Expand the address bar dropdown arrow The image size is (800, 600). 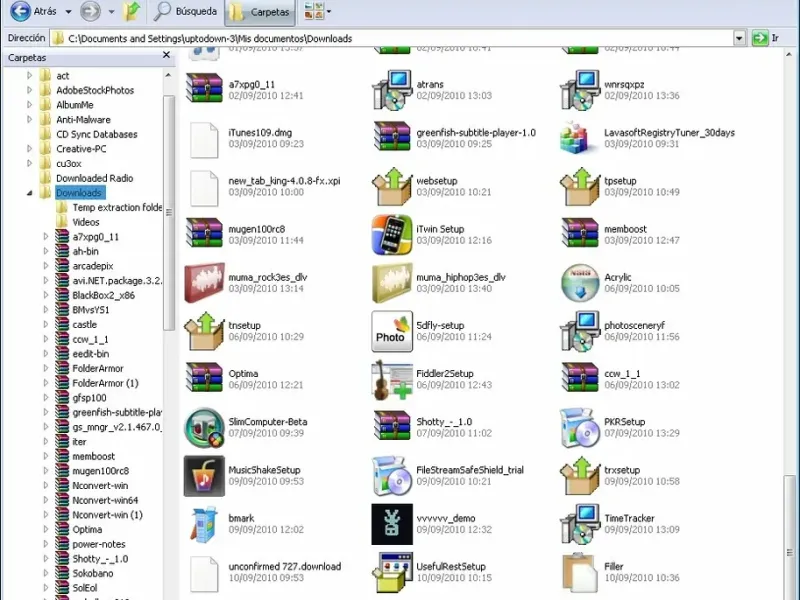click(x=739, y=38)
